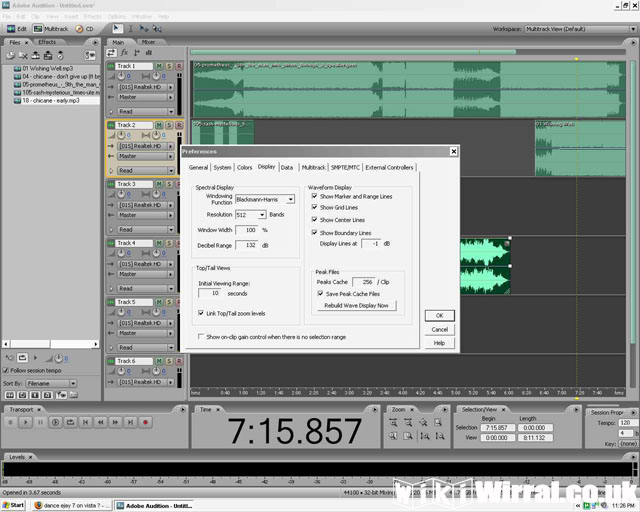Viewport: 640px width, 512px height.
Task: Click OK in Preferences dialog
Action: tap(440, 315)
